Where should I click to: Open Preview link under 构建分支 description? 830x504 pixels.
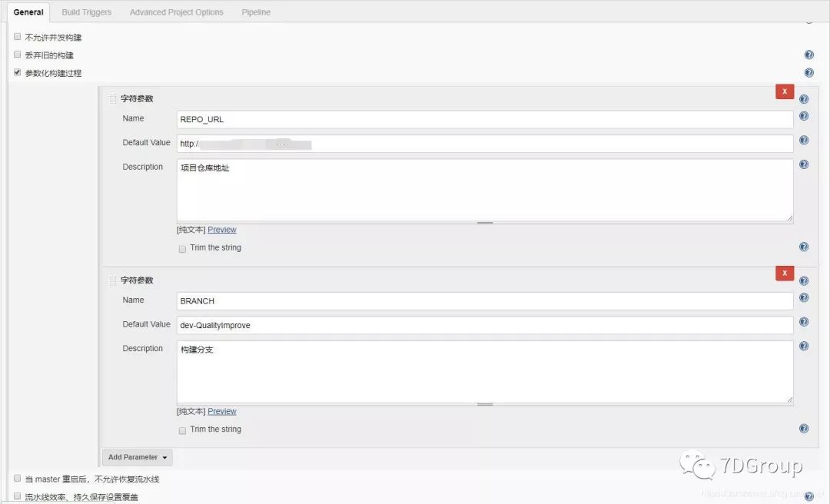click(222, 411)
